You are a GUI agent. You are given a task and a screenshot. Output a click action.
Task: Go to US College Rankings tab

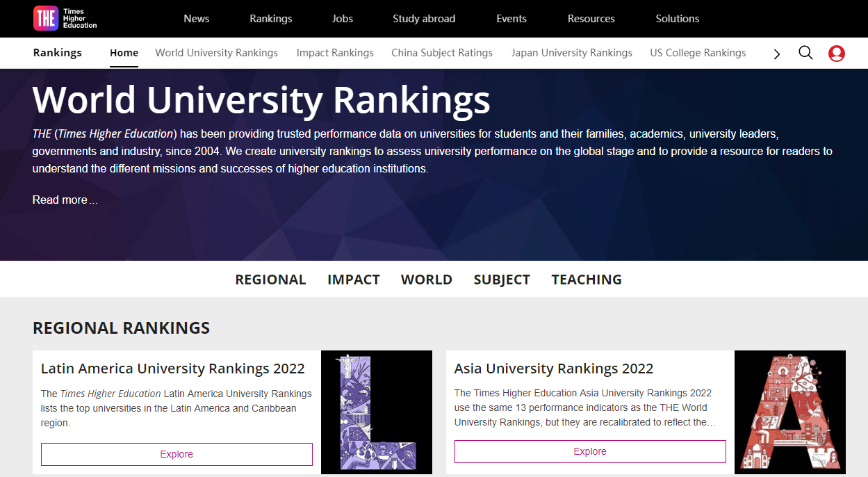click(x=698, y=53)
